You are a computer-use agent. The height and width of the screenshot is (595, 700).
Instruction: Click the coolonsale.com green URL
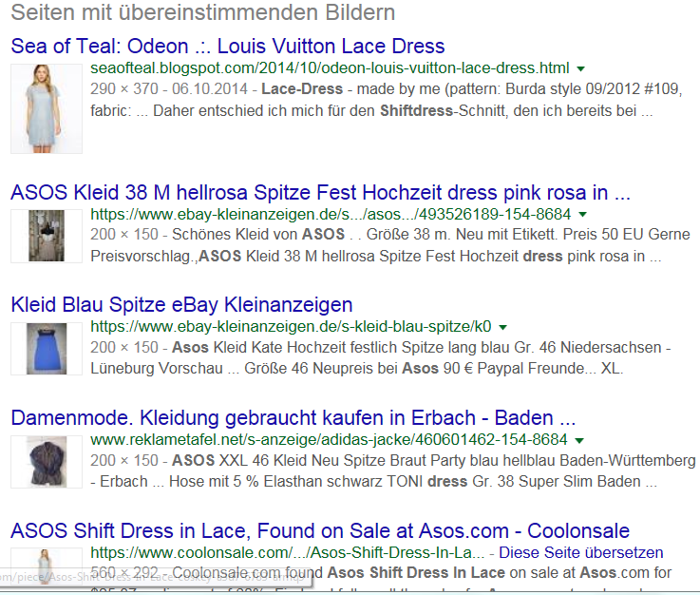(x=288, y=552)
